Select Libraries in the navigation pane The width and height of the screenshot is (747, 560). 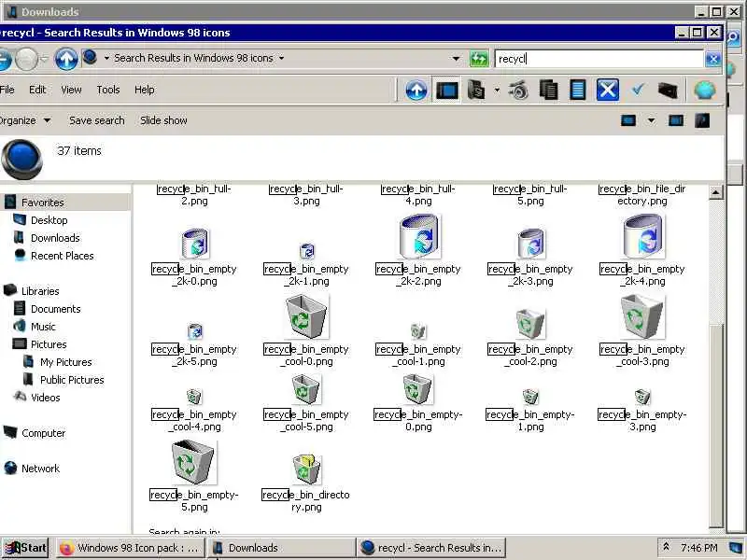tap(40, 291)
